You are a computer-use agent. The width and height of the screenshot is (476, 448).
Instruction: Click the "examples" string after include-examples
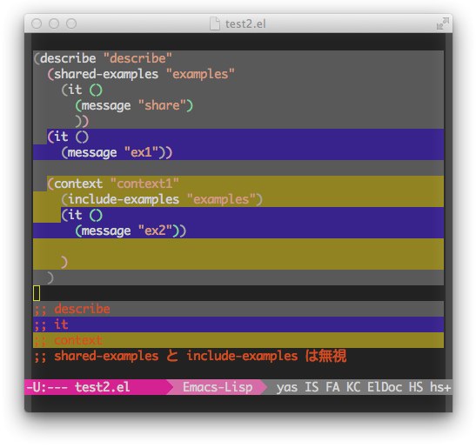pyautogui.click(x=221, y=199)
